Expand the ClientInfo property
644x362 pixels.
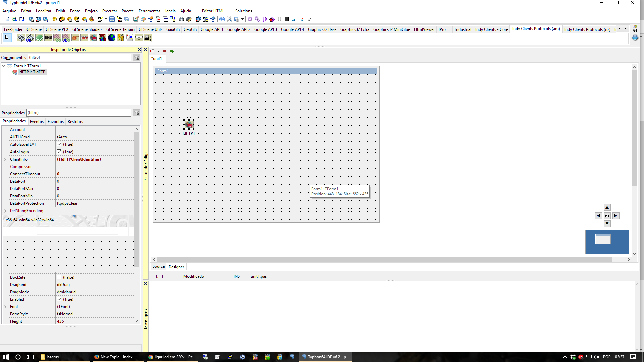(5, 159)
